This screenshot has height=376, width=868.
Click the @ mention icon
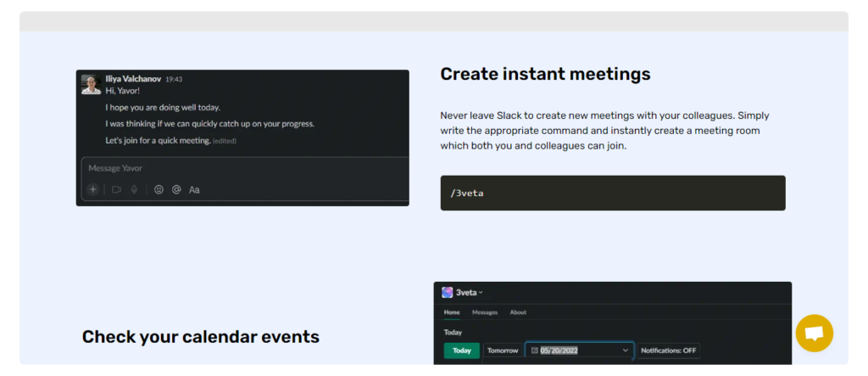[176, 189]
